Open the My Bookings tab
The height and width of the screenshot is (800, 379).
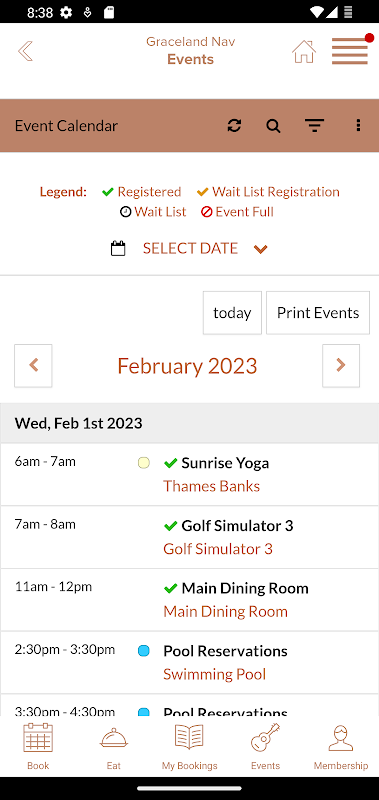(x=189, y=746)
